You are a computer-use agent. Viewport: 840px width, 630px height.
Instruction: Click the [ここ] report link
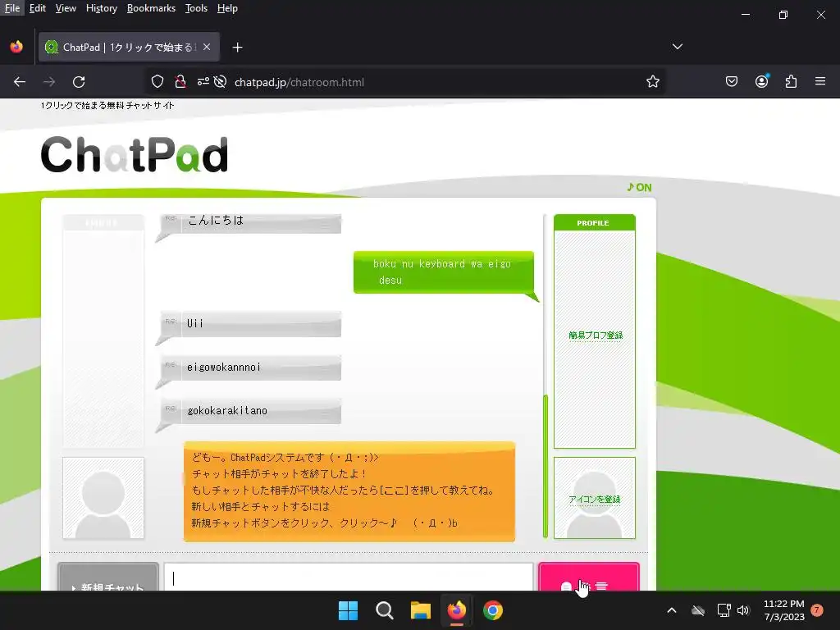point(395,491)
